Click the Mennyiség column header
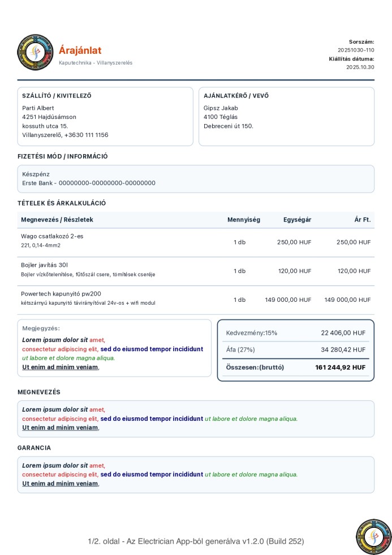 244,220
